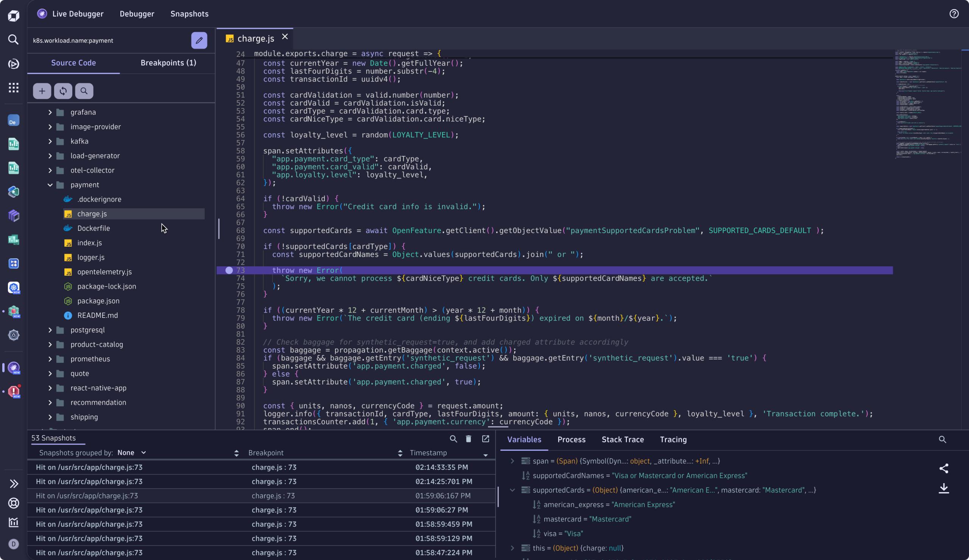Viewport: 969px width, 560px height.
Task: Edit the workload query with pencil button
Action: pyautogui.click(x=199, y=40)
